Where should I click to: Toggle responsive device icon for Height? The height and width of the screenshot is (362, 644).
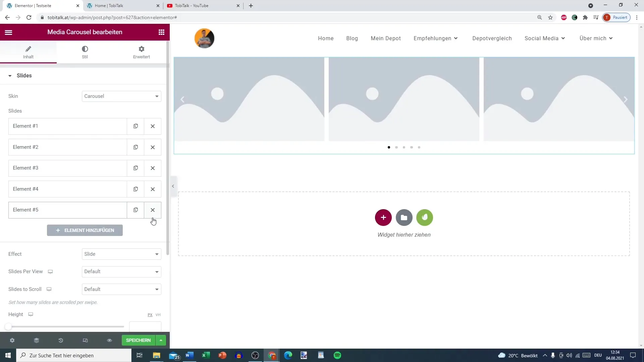click(x=31, y=314)
